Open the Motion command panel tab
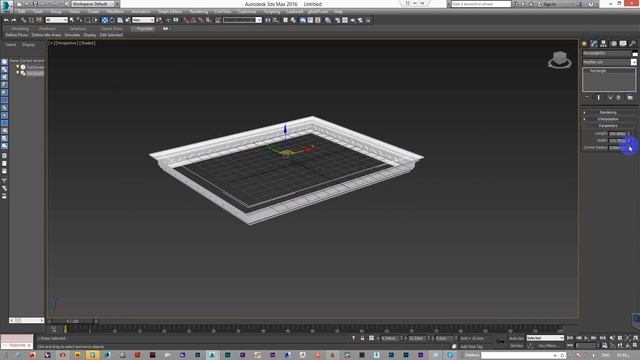The width and height of the screenshot is (640, 360). click(613, 44)
